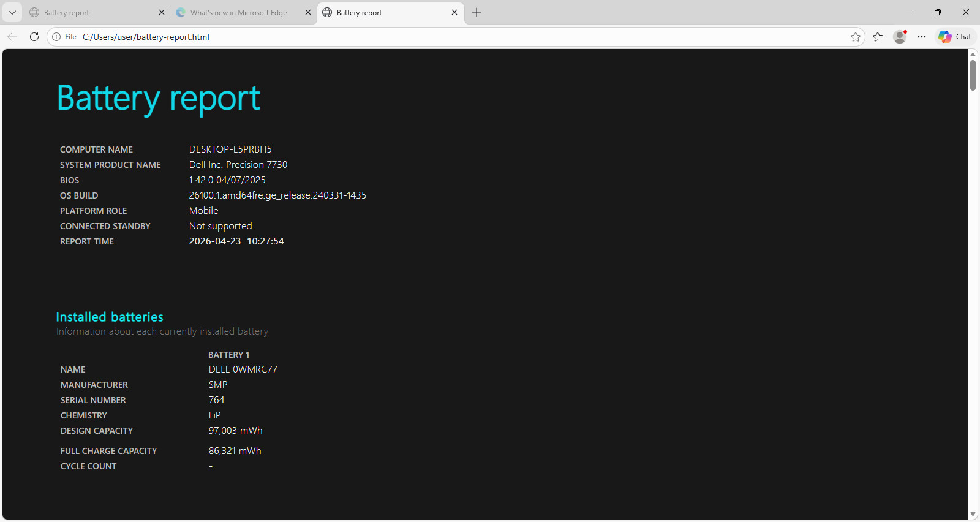Click the PLATFORM ROLE label
This screenshot has width=980, height=522.
tap(94, 211)
